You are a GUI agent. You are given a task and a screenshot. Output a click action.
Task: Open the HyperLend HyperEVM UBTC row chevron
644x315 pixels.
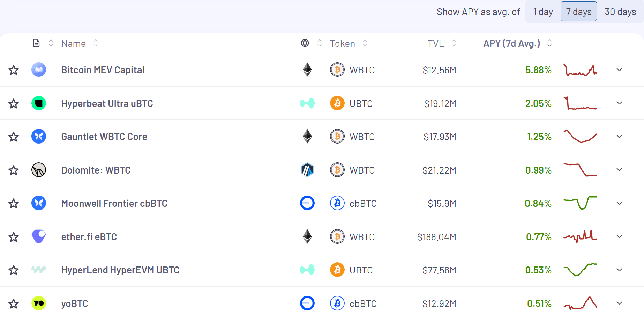619,270
